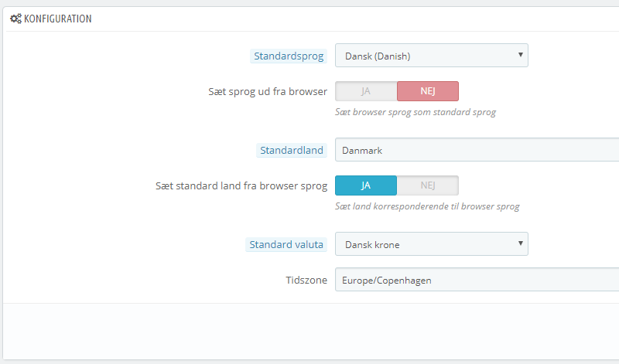The image size is (619, 364).
Task: Click help text about browser sprog som standard
Action: tap(416, 112)
